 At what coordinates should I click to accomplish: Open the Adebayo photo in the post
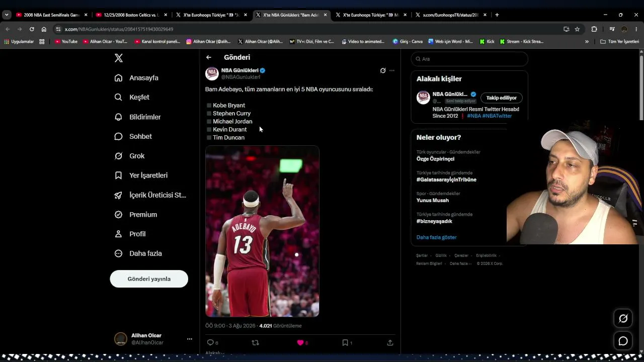point(262,231)
